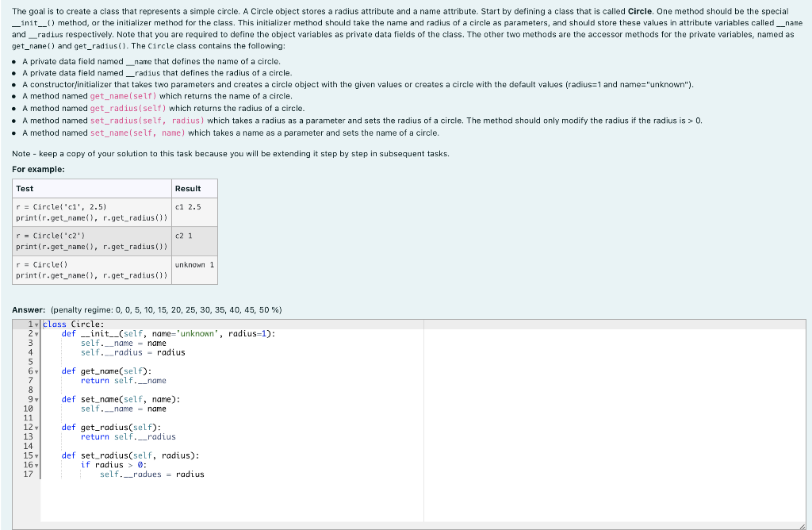
Task: Click the 'For example:' heading
Action: pyautogui.click(x=38, y=170)
